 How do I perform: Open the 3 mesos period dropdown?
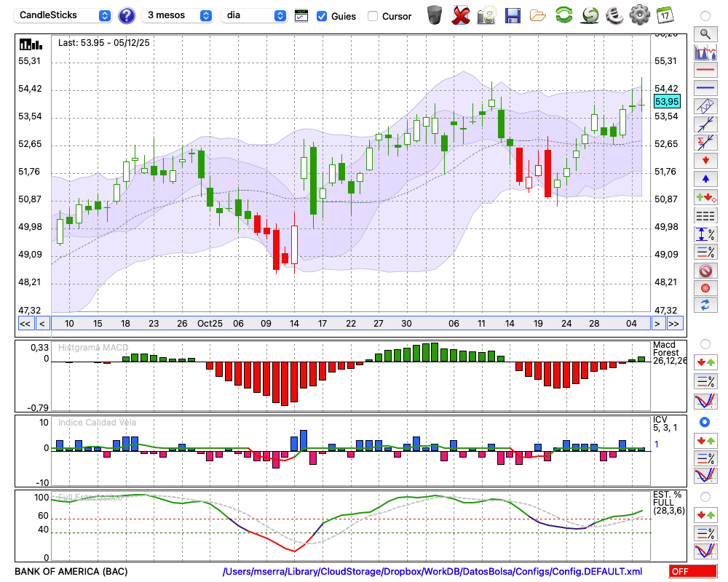(177, 15)
